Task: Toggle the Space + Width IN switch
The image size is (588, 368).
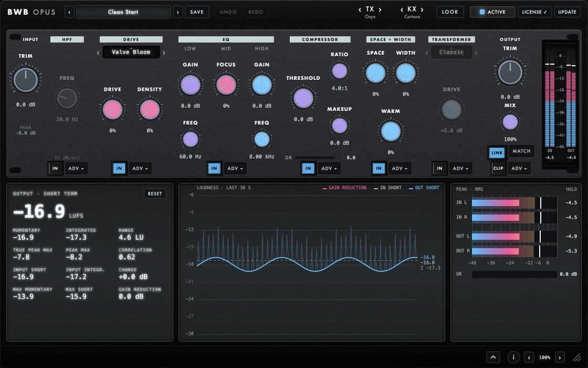Action: pyautogui.click(x=379, y=168)
